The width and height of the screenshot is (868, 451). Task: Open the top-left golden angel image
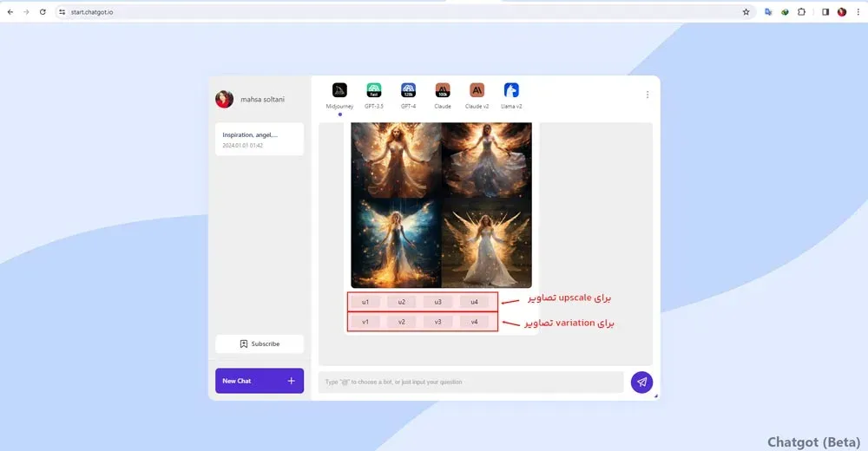point(397,160)
